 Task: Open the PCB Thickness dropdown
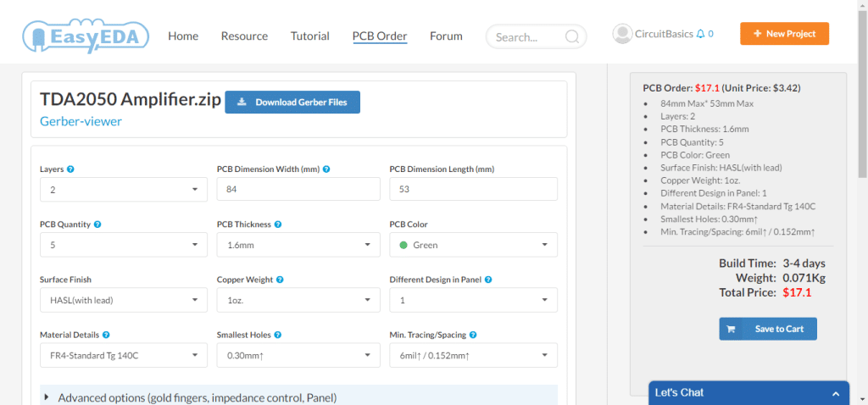pyautogui.click(x=298, y=245)
